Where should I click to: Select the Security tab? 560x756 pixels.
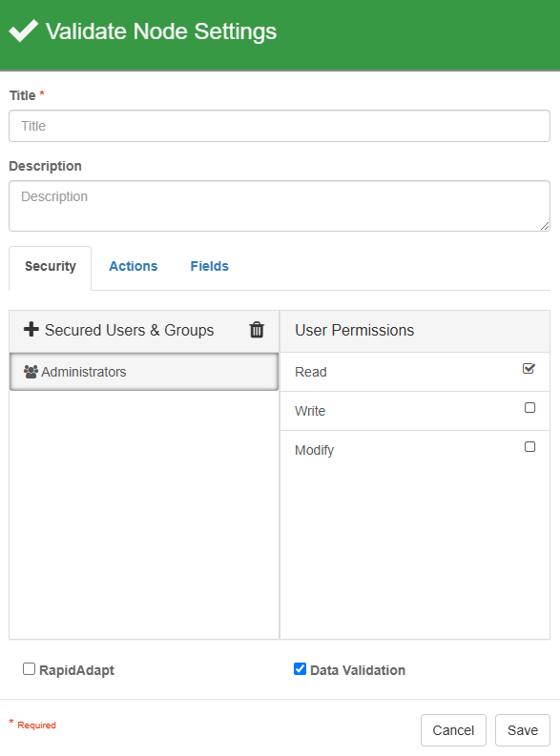(51, 266)
